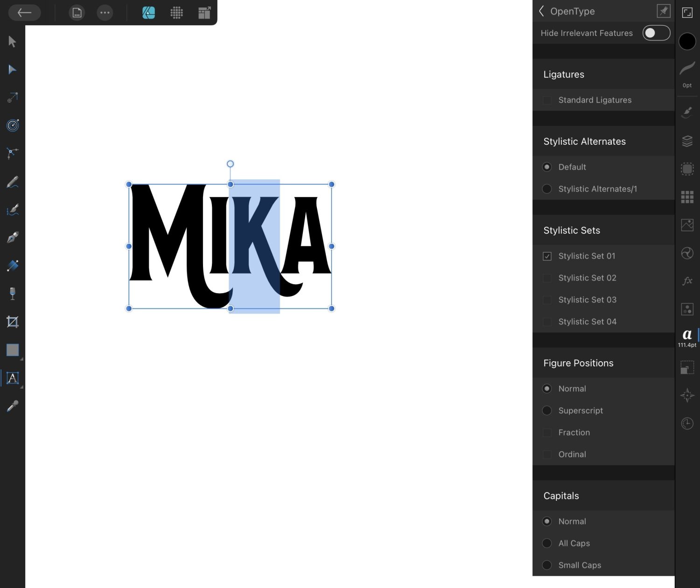Select All Caps option
700x588 pixels.
click(547, 543)
